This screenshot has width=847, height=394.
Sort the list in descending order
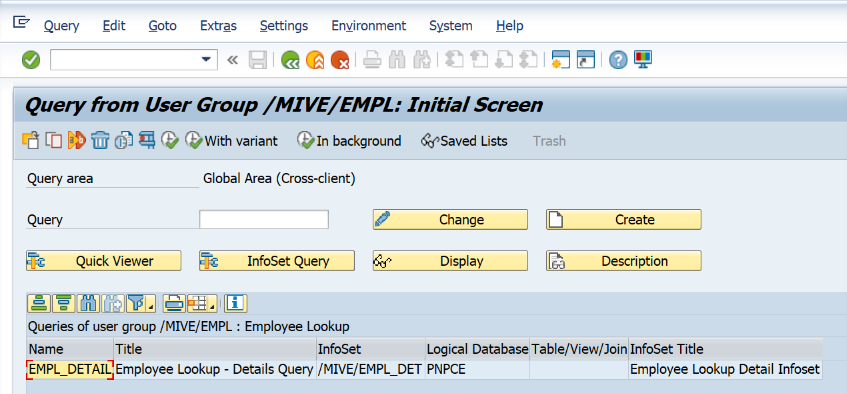64,303
